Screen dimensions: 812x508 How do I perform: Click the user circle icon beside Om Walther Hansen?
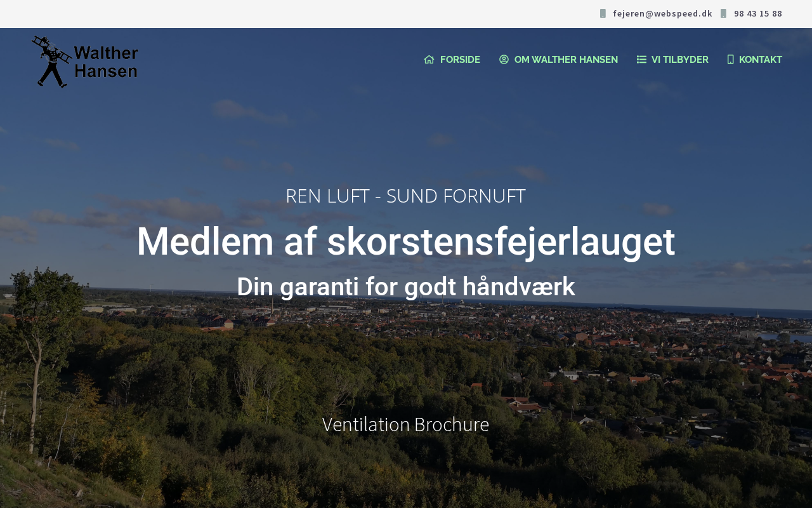pos(504,60)
